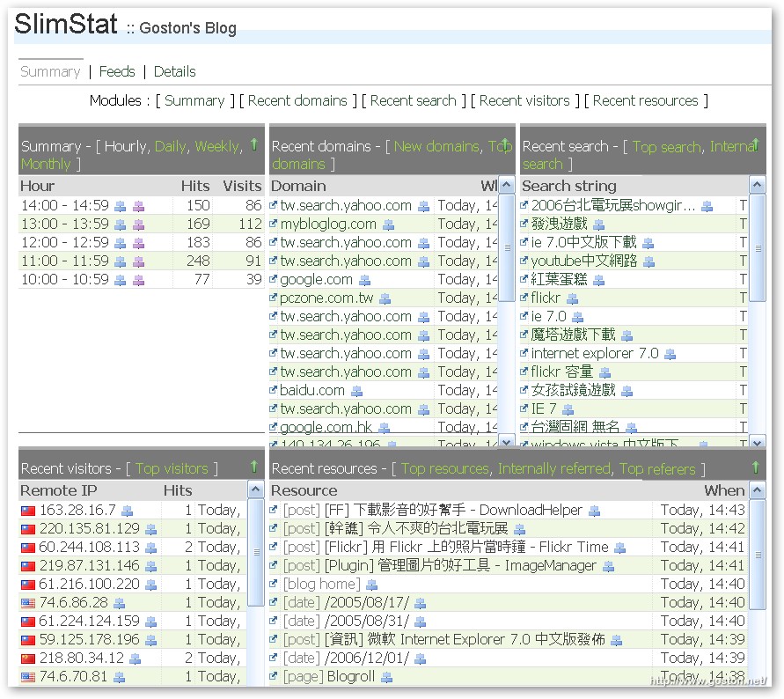
Task: Select the Summary tab at top
Action: point(50,71)
